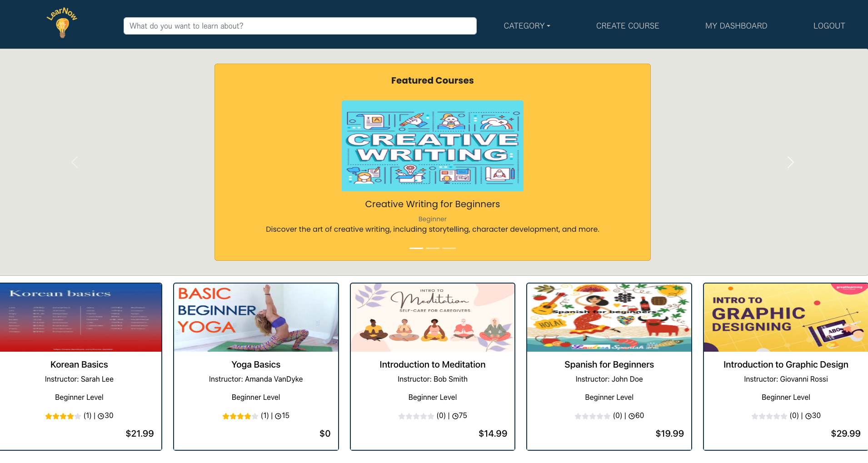Open the Korean Basics course title

point(79,364)
